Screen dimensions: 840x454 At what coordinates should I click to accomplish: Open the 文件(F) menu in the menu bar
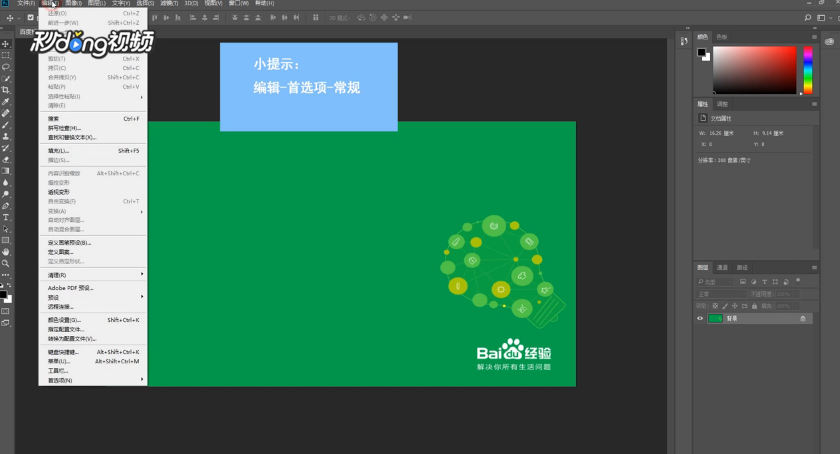tap(26, 3)
